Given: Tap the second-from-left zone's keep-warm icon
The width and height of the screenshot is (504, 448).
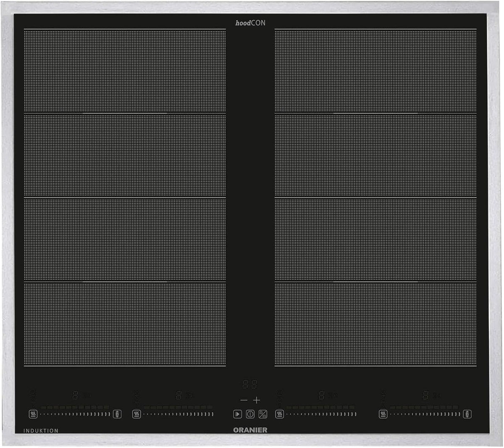Looking at the screenshot, I should [x=136, y=414].
